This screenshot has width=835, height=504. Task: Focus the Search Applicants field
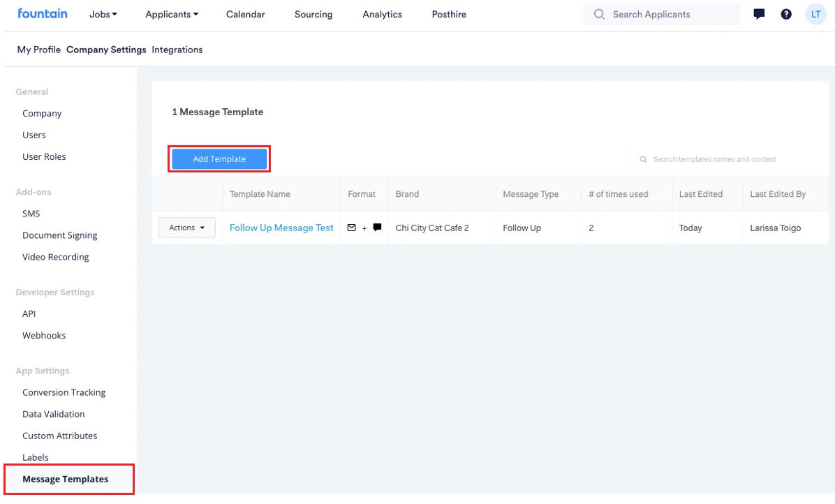(x=662, y=15)
